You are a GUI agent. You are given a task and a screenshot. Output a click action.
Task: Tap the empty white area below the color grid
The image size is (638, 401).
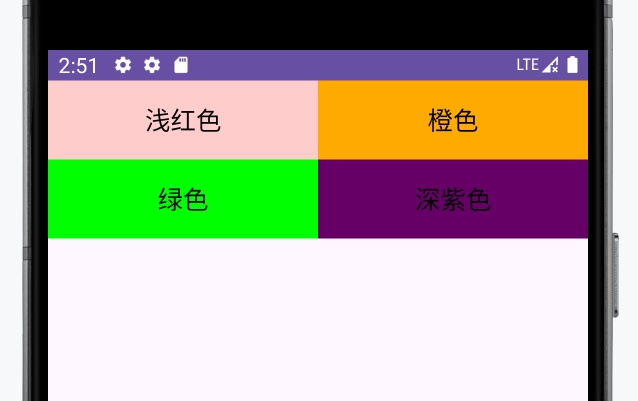coord(318,320)
